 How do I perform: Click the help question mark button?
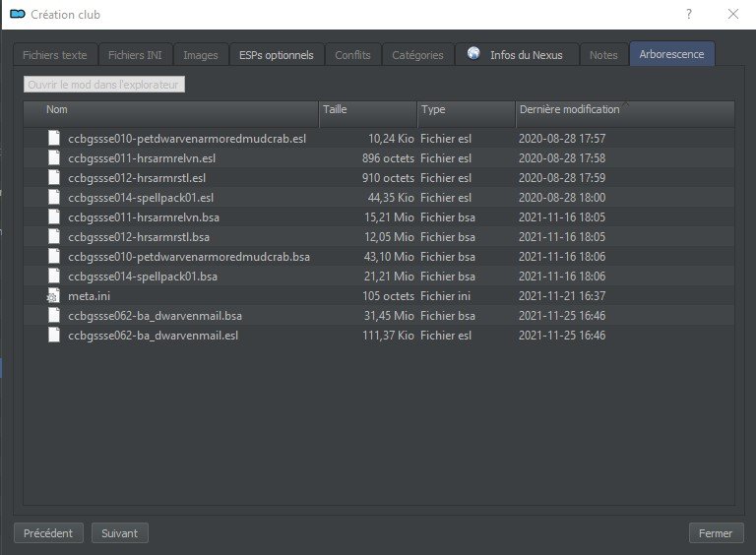(689, 14)
